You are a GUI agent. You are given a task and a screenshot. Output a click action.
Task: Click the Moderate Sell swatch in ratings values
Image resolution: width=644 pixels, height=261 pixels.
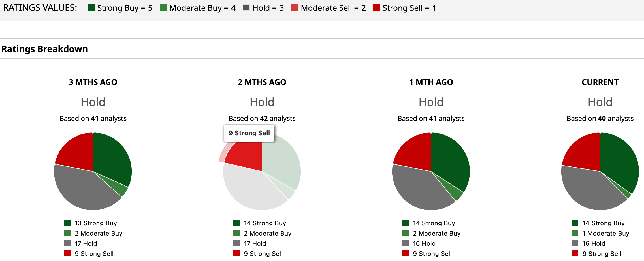coord(295,8)
